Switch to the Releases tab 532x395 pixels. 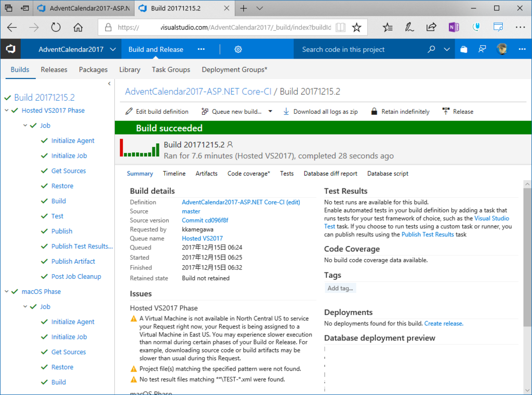[x=54, y=70]
